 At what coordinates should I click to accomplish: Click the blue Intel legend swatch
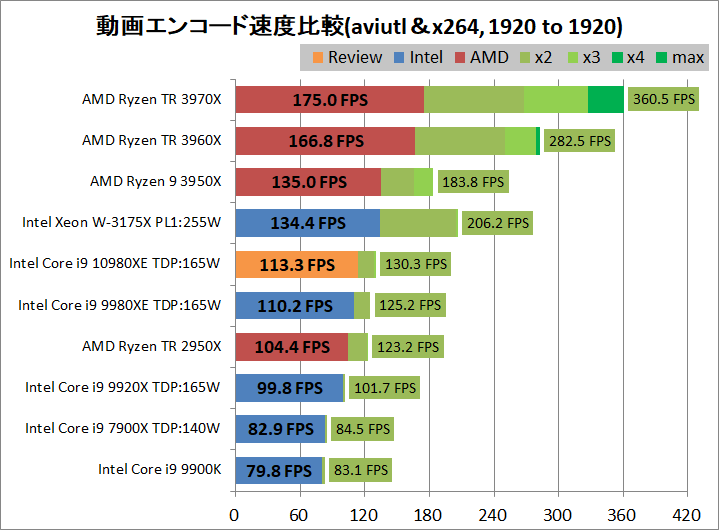coord(399,58)
